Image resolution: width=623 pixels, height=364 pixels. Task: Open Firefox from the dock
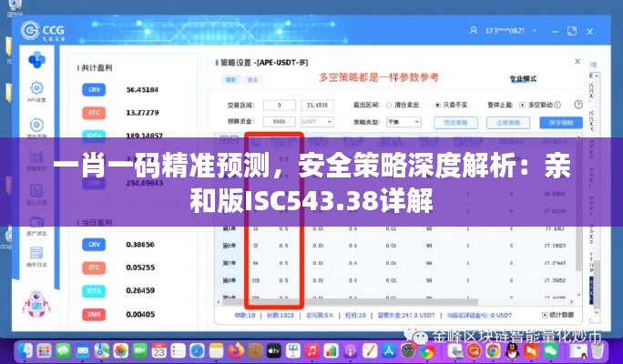(x=235, y=350)
